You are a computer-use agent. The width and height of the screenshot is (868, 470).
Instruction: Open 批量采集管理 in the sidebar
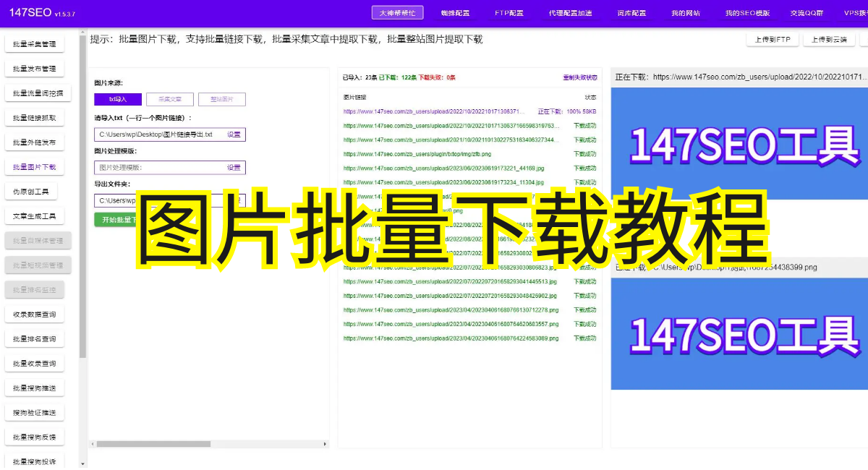pos(34,45)
